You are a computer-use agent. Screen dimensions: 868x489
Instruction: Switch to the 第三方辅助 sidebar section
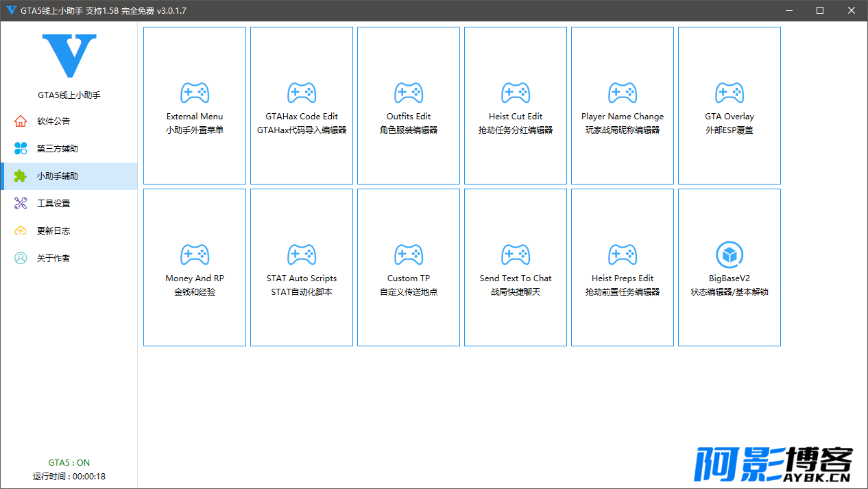point(69,149)
